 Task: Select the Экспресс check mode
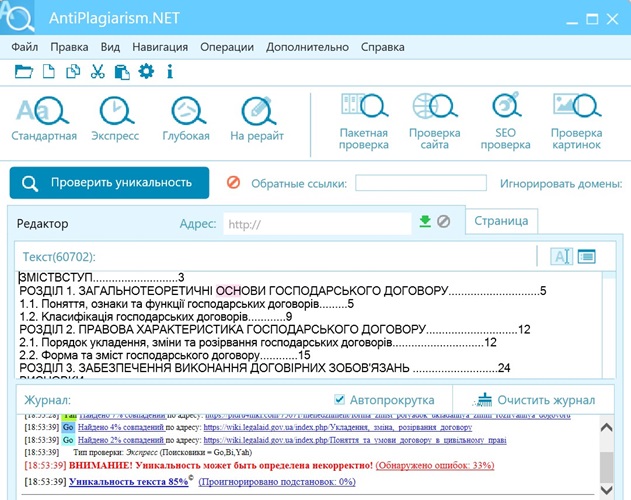coord(115,119)
